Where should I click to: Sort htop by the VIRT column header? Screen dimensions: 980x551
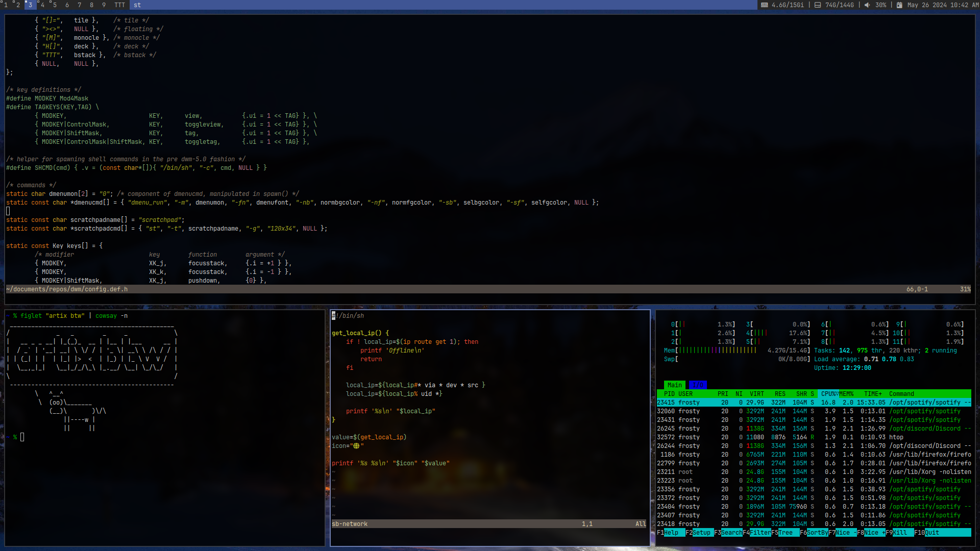[757, 394]
